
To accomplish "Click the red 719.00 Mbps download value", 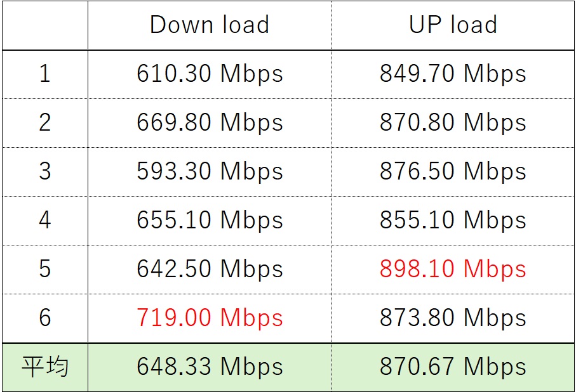I will (210, 318).
